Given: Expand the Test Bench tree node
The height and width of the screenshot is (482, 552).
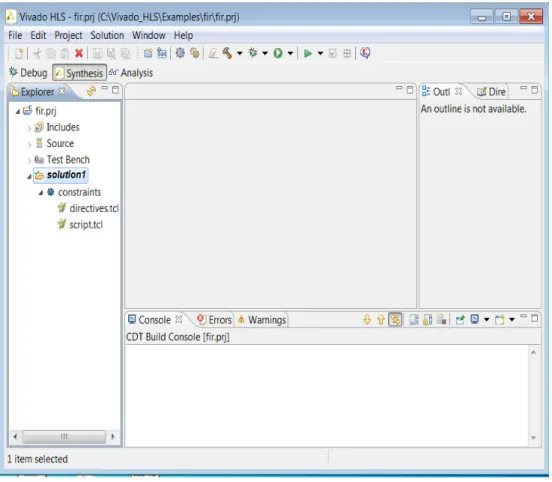Looking at the screenshot, I should (30, 161).
